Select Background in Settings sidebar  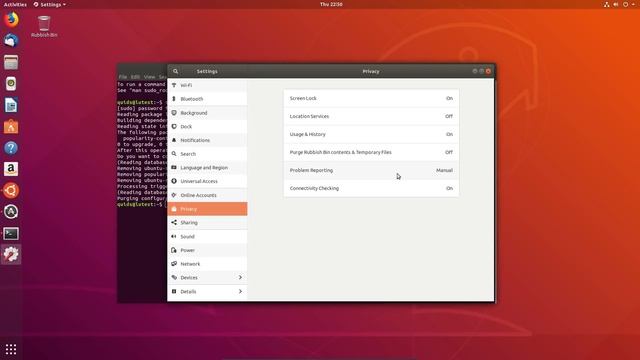[207, 113]
